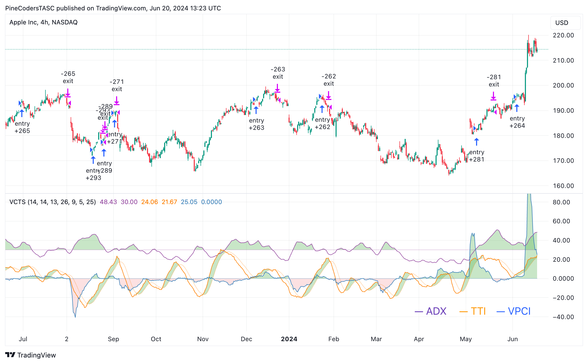Click the entry +265 trade label

click(22, 127)
